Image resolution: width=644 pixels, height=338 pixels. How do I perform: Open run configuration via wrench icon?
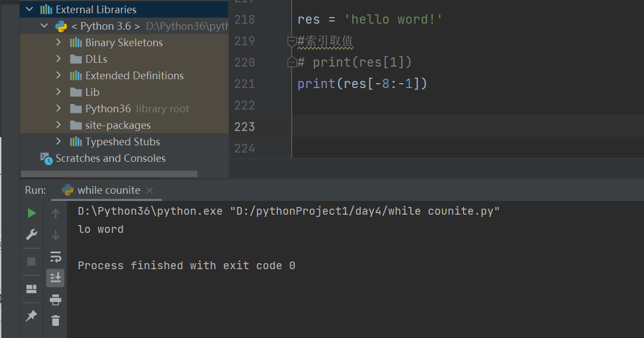pyautogui.click(x=32, y=235)
